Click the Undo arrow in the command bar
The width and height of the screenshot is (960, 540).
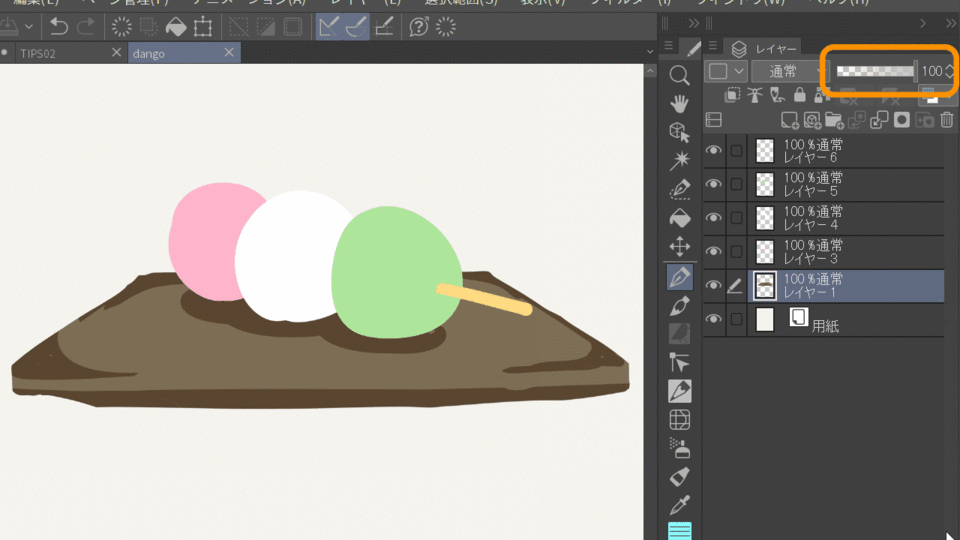(x=59, y=27)
